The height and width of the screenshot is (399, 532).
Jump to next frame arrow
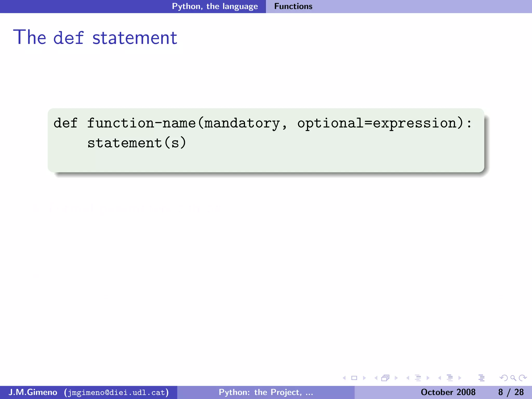tap(396, 378)
